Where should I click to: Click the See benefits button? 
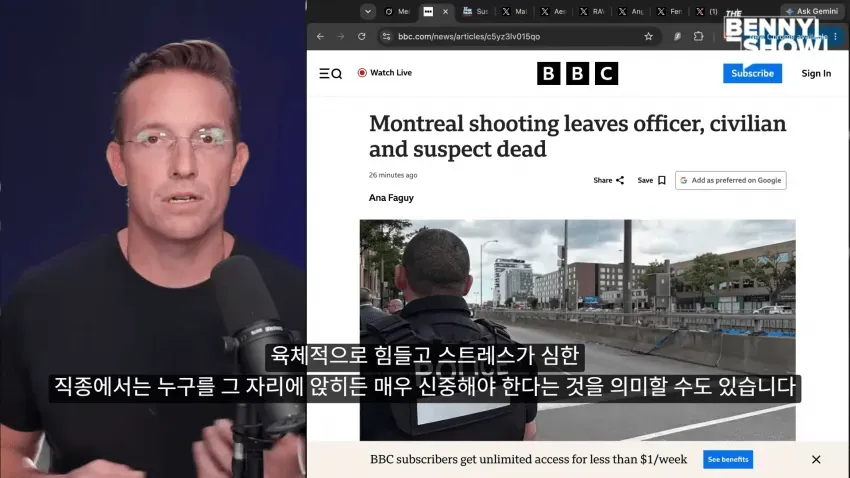coord(728,460)
